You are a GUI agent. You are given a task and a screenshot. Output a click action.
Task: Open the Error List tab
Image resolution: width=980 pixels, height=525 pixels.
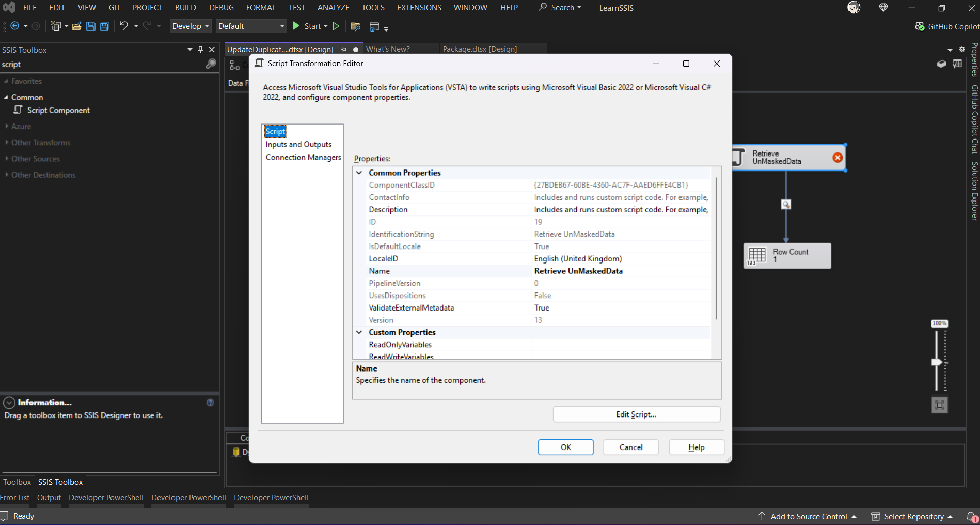(x=14, y=497)
